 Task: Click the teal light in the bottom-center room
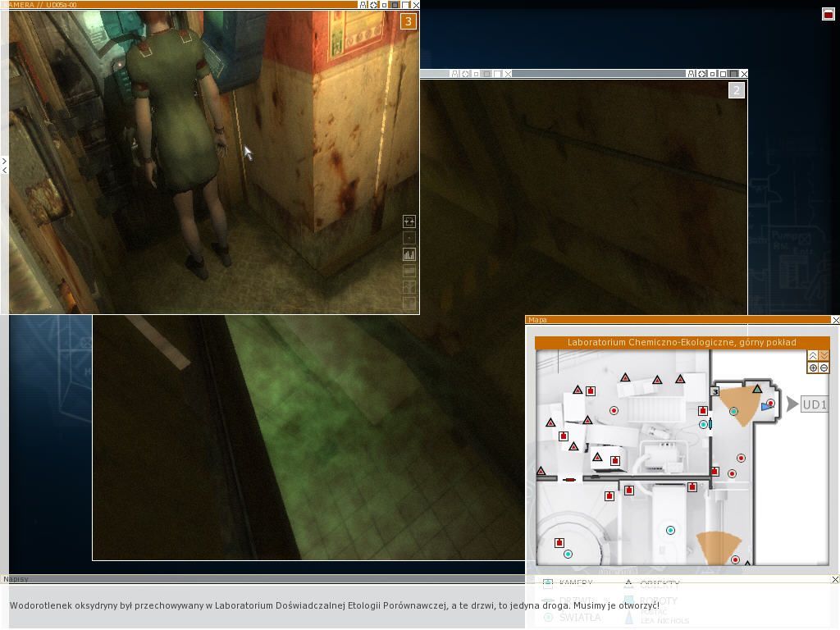(670, 531)
